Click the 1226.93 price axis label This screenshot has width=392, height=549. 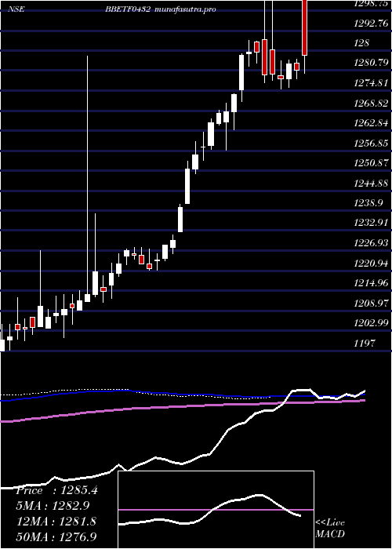pos(371,243)
